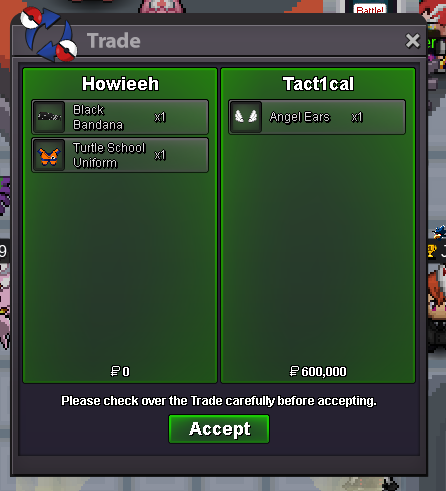Close the Trade window
446x491 pixels.
coord(413,41)
